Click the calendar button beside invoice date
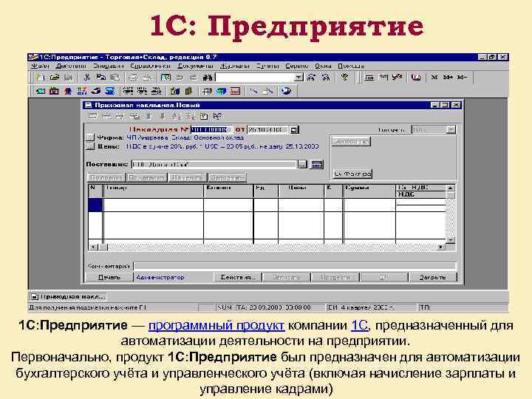This screenshot has width=532, height=399. pyautogui.click(x=295, y=129)
